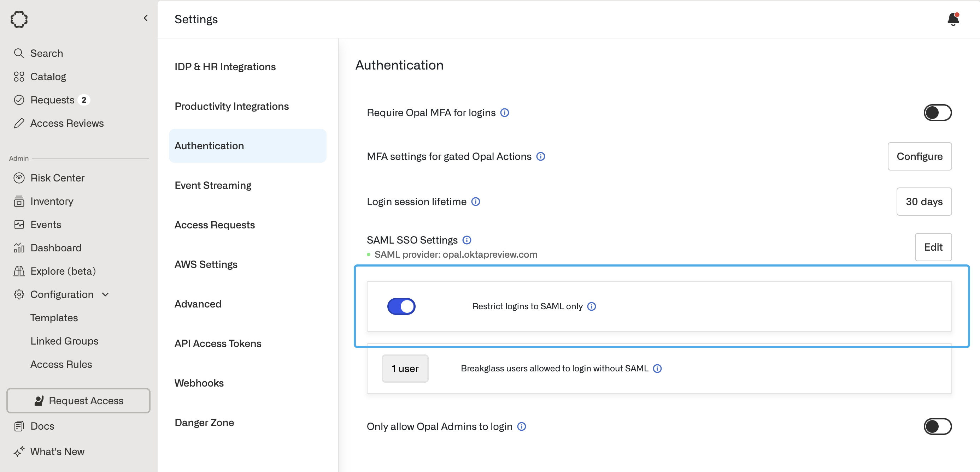Image resolution: width=980 pixels, height=472 pixels.
Task: Disable Restrict logins to SAML only toggle
Action: [401, 306]
